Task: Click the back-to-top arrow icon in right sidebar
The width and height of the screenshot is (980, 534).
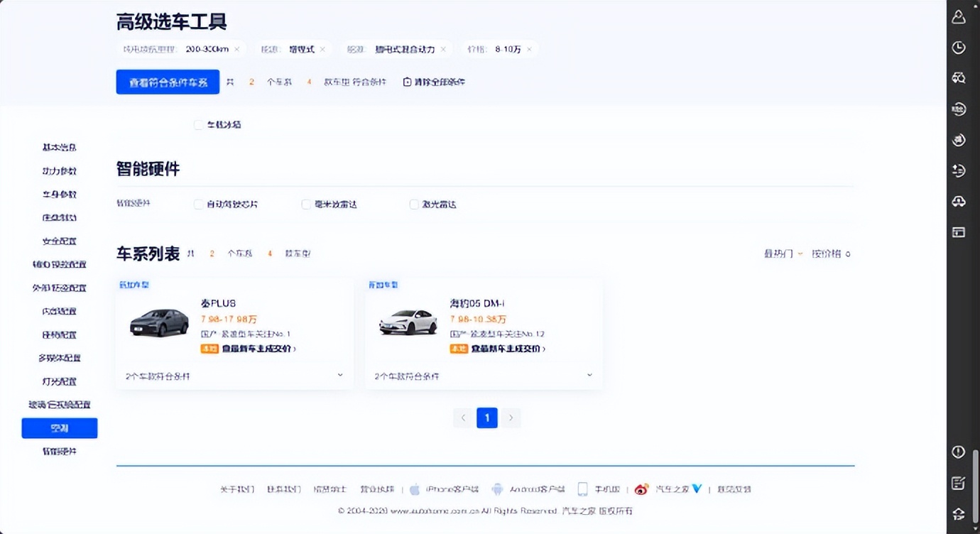Action: point(959,514)
